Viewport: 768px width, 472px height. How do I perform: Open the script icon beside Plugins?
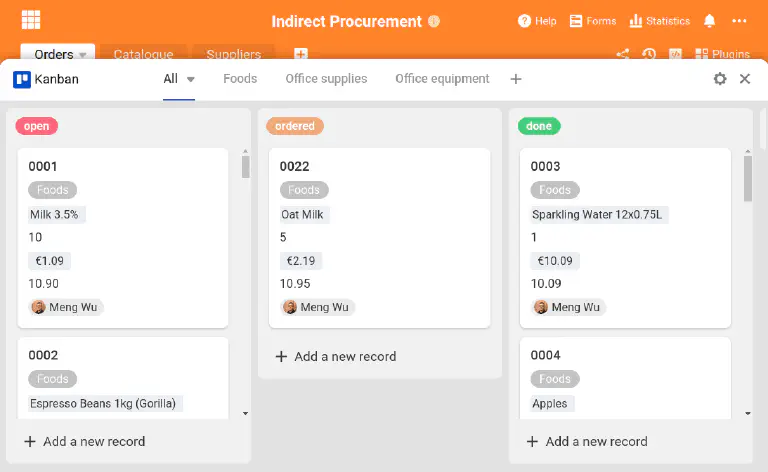[x=675, y=53]
